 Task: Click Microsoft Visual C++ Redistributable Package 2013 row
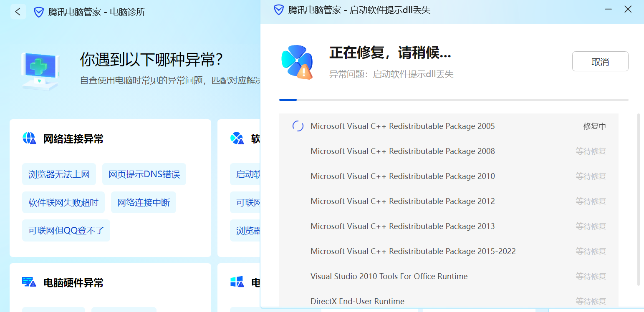449,226
